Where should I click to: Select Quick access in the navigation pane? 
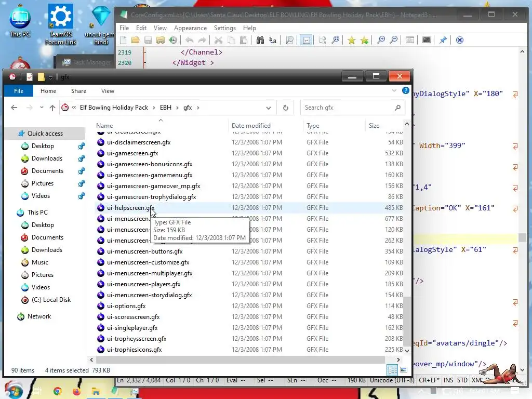(45, 134)
